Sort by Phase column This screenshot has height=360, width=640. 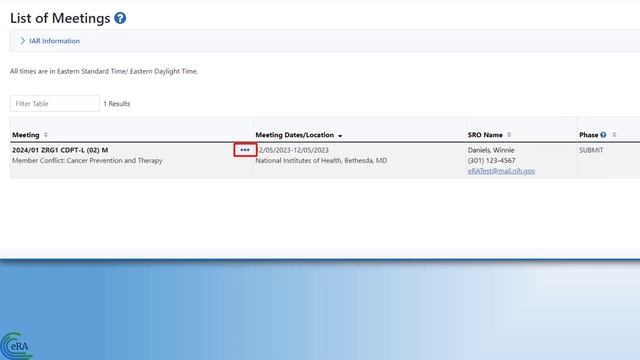[614, 135]
